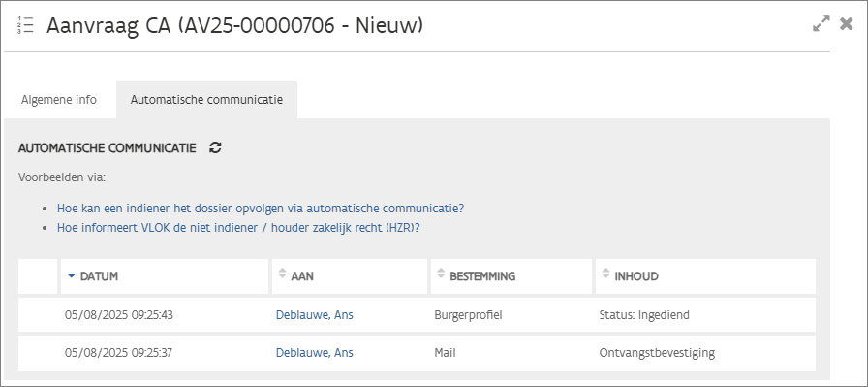
Task: Open the link about VLOK niet indiener HZR
Action: 238,228
